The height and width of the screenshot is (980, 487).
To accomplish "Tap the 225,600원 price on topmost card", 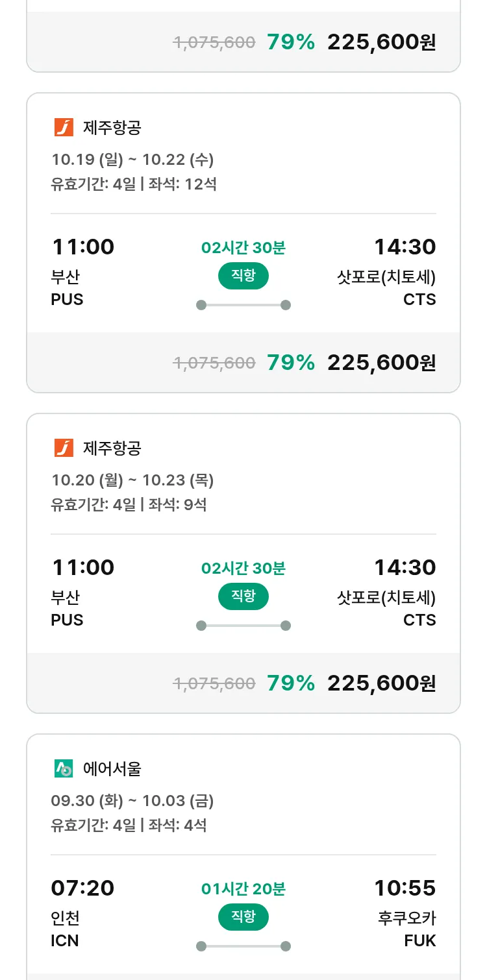I will tap(381, 42).
